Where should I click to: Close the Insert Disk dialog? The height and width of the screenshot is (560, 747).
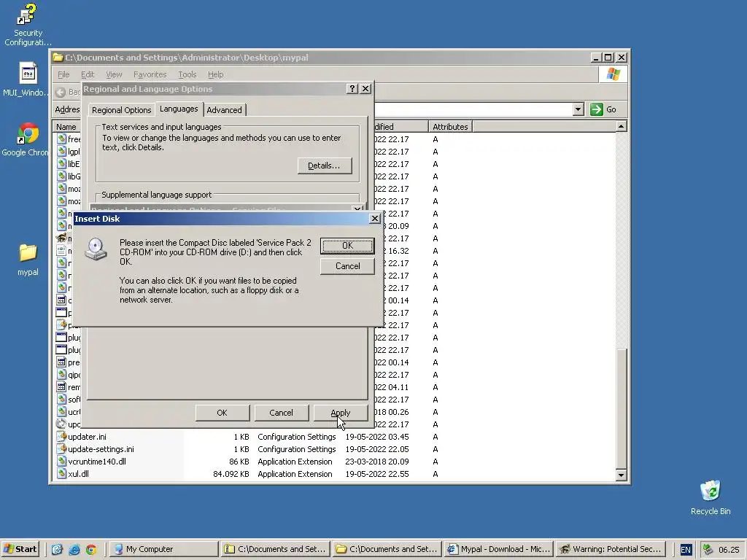click(x=375, y=218)
